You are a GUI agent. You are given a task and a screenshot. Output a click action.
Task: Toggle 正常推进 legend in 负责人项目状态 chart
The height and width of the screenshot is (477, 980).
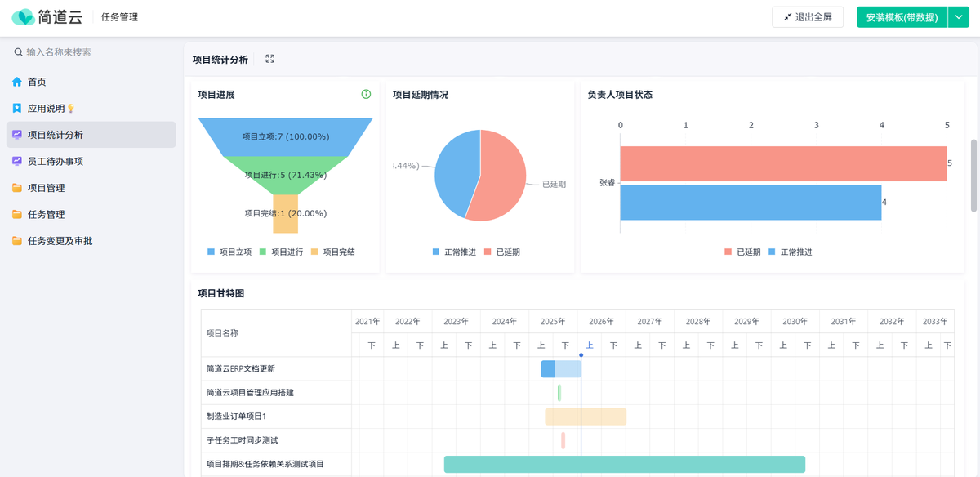tap(790, 252)
